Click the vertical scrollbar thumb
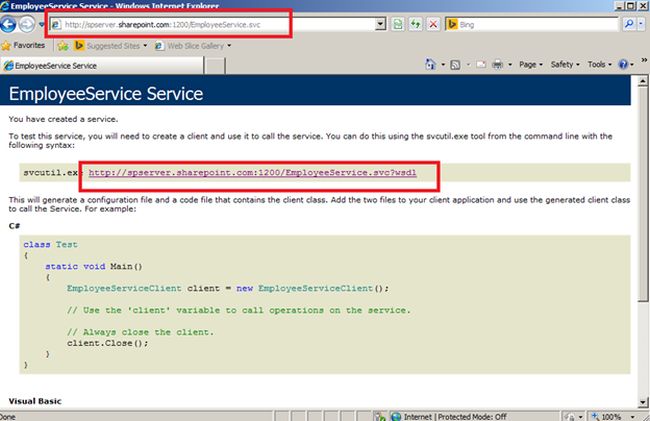Screen dimensions: 650x421 [643, 194]
